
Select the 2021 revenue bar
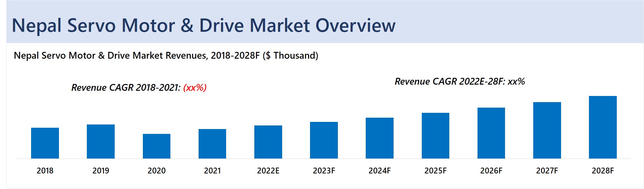pyautogui.click(x=212, y=144)
